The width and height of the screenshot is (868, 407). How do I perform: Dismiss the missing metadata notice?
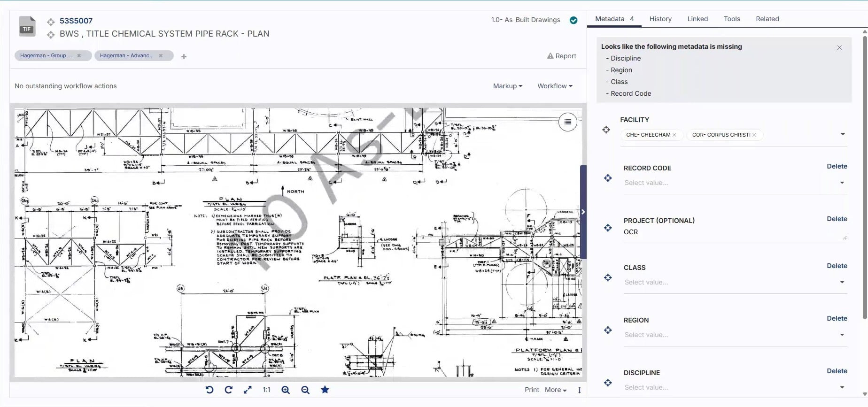coord(839,47)
